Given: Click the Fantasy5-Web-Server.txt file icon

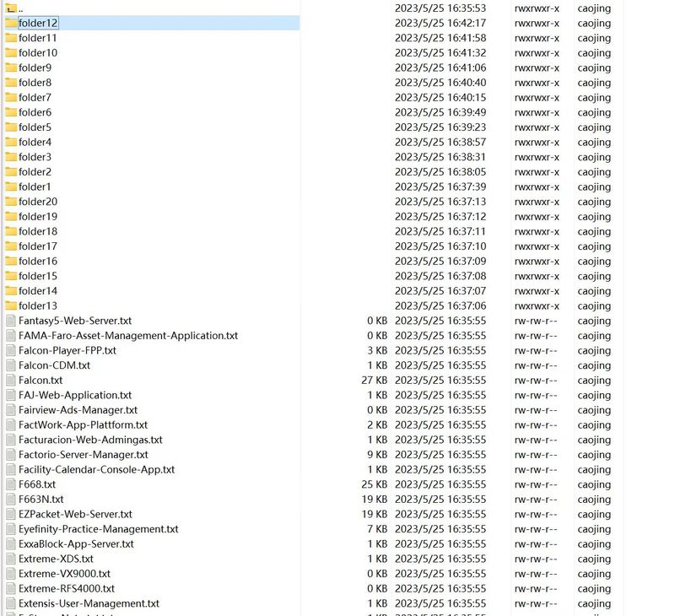Looking at the screenshot, I should pyautogui.click(x=11, y=321).
